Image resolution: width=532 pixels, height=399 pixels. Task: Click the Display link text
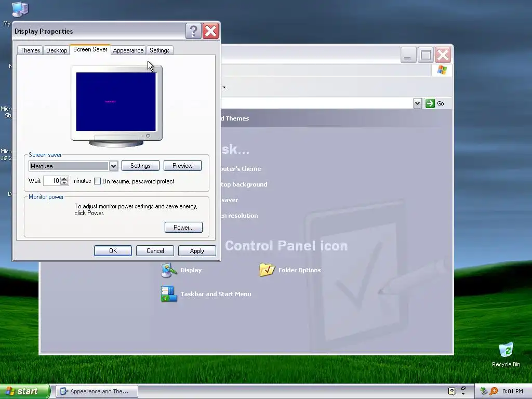[x=191, y=270]
